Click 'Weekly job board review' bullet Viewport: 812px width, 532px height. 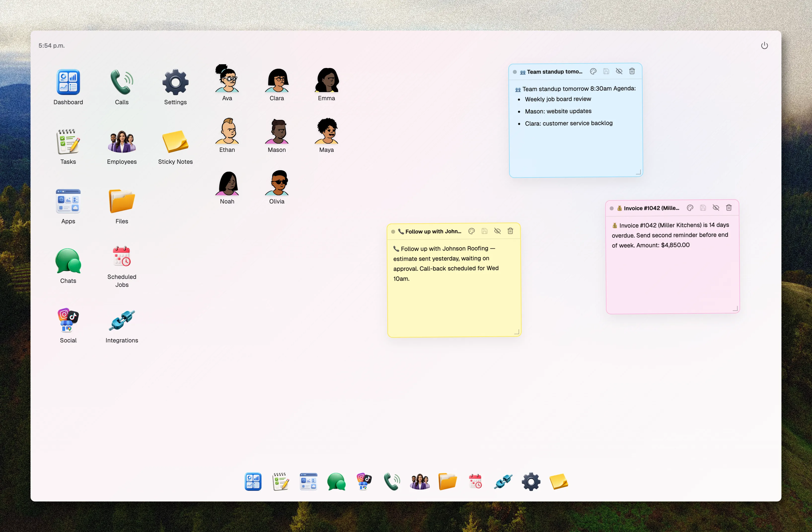point(558,99)
